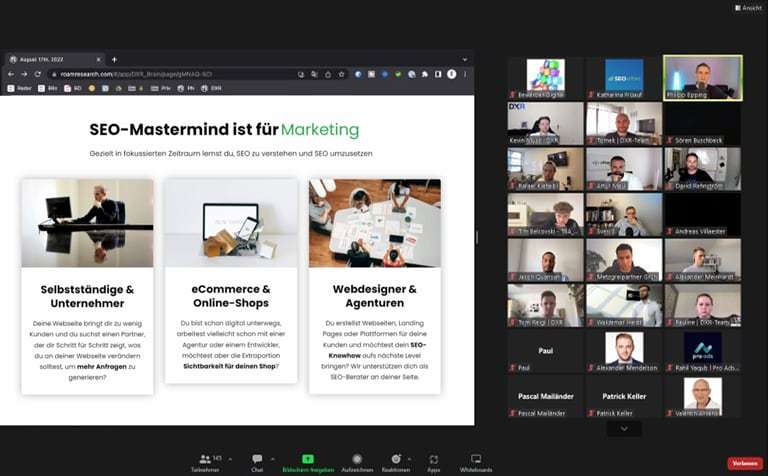Viewport: 768px width, 476px height.
Task: Click the 'SEO-Mastermind ist für' heading
Action: (x=184, y=130)
